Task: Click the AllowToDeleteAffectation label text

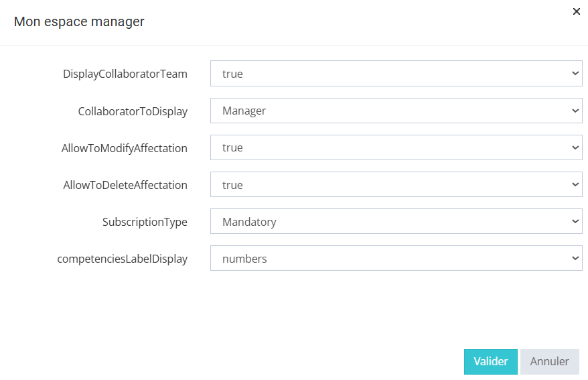Action: point(125,185)
